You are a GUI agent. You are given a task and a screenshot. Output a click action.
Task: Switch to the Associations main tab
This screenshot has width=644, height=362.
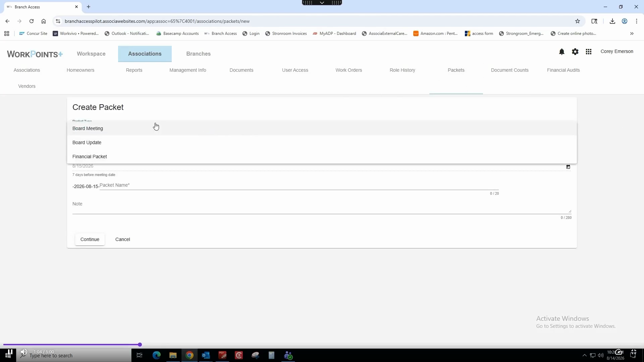click(x=145, y=54)
